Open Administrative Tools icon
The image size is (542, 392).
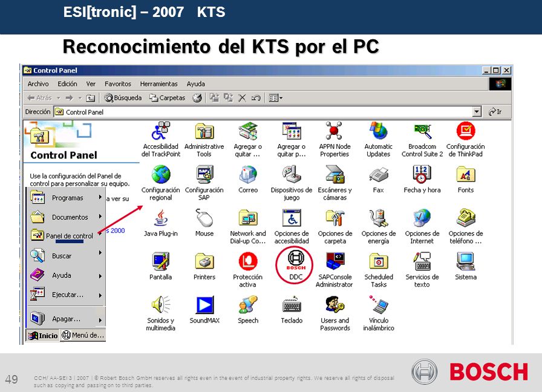(x=204, y=131)
